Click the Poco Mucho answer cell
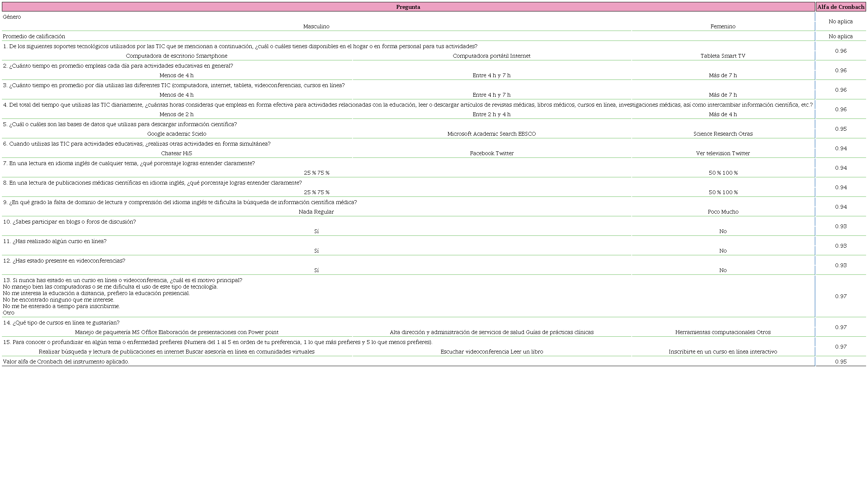Viewport: 868px width, 498px height. click(x=723, y=212)
